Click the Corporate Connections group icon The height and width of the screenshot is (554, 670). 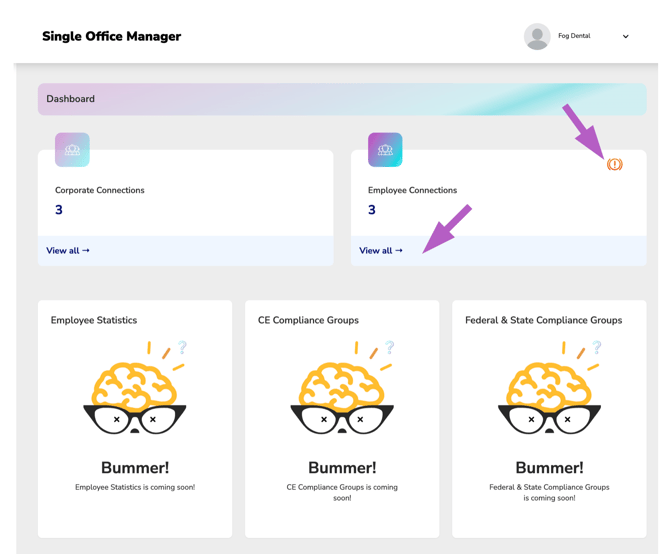[x=72, y=149]
